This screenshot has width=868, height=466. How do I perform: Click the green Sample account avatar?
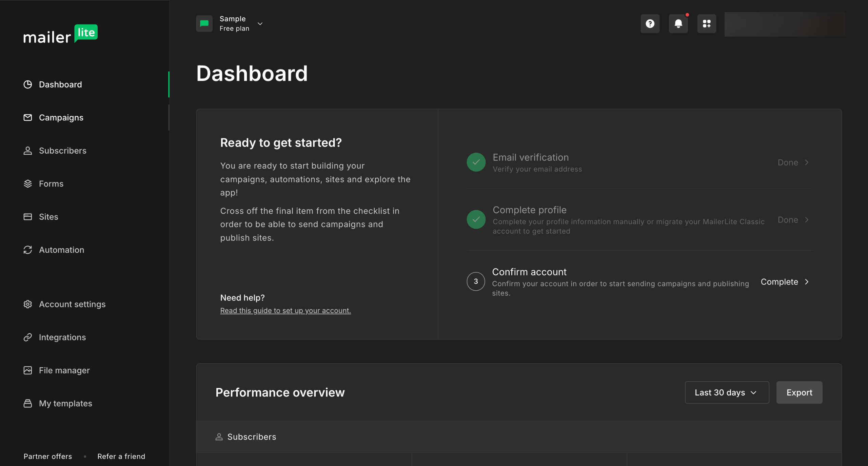[x=204, y=24]
